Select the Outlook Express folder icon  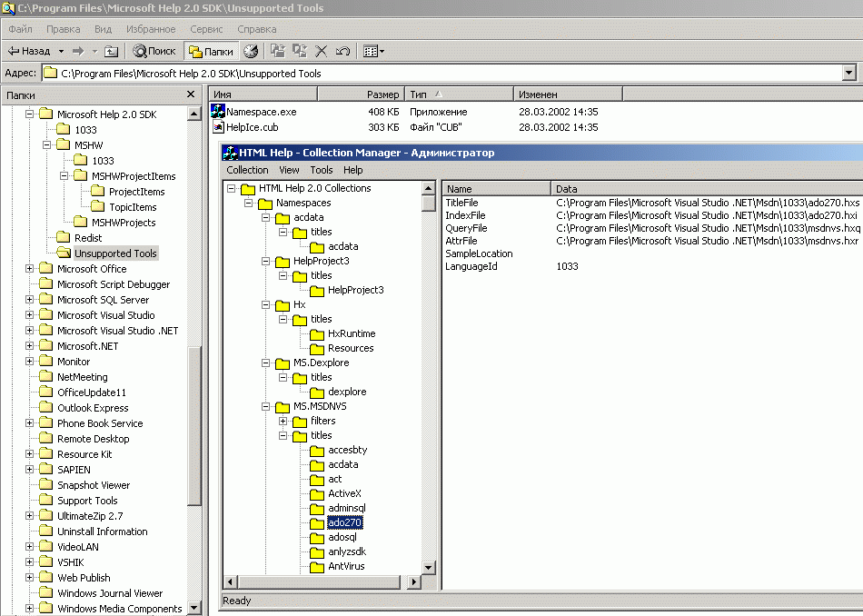tap(46, 407)
